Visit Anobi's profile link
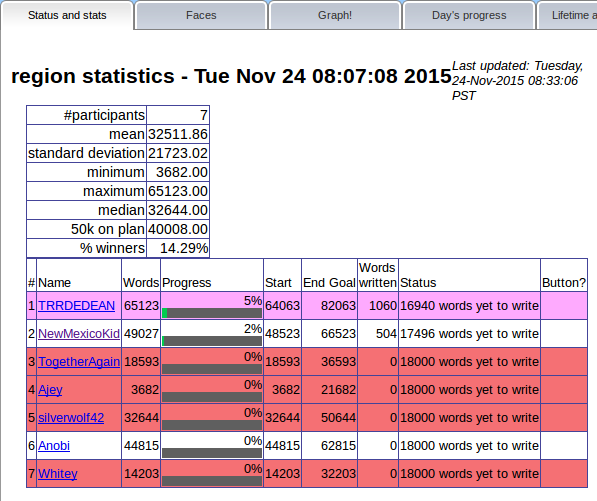 click(x=54, y=445)
